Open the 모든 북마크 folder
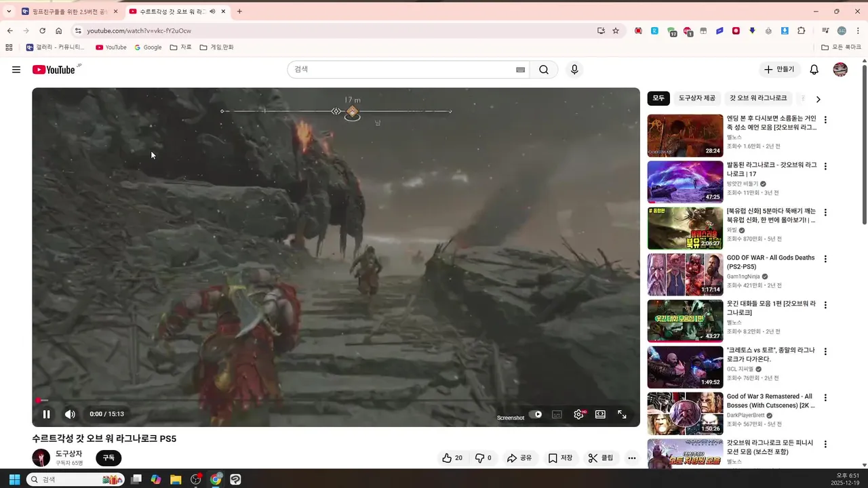The image size is (868, 488). (x=841, y=47)
